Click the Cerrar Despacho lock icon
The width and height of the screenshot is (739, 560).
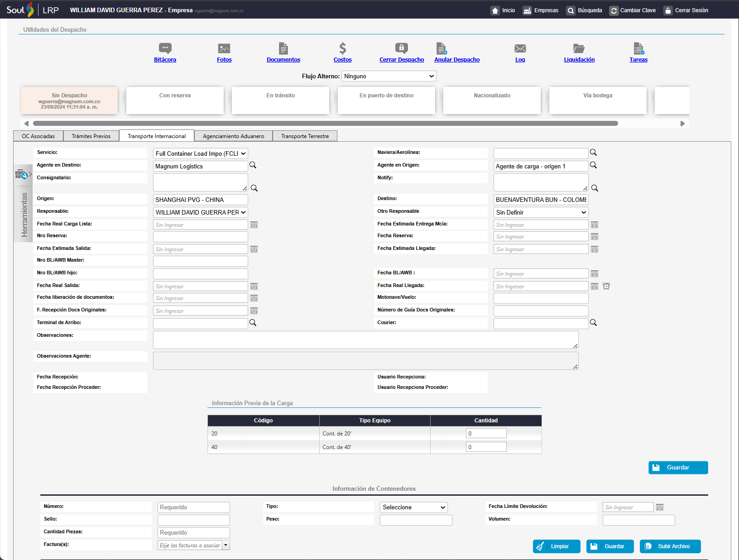point(402,48)
